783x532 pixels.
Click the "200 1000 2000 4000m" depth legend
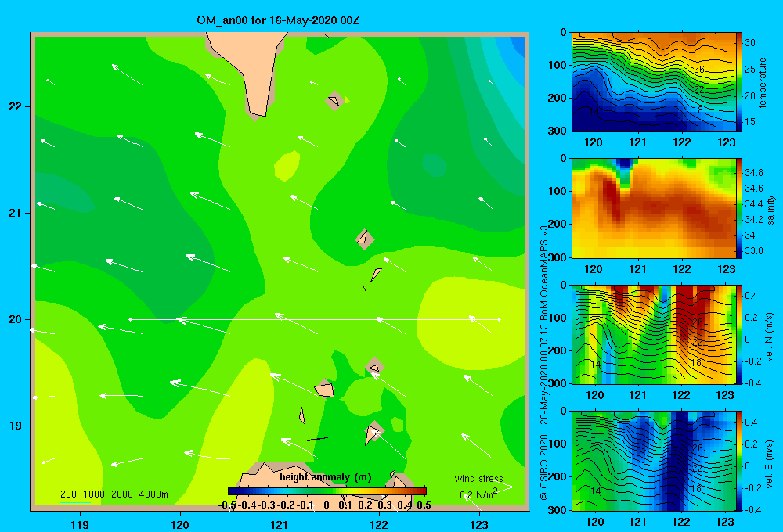coord(114,494)
